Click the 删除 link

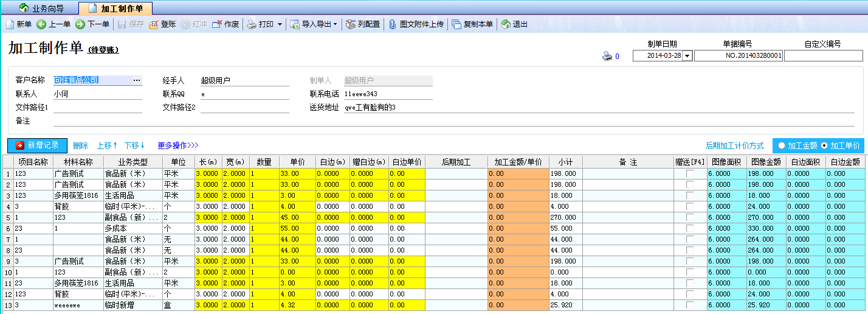[x=80, y=145]
